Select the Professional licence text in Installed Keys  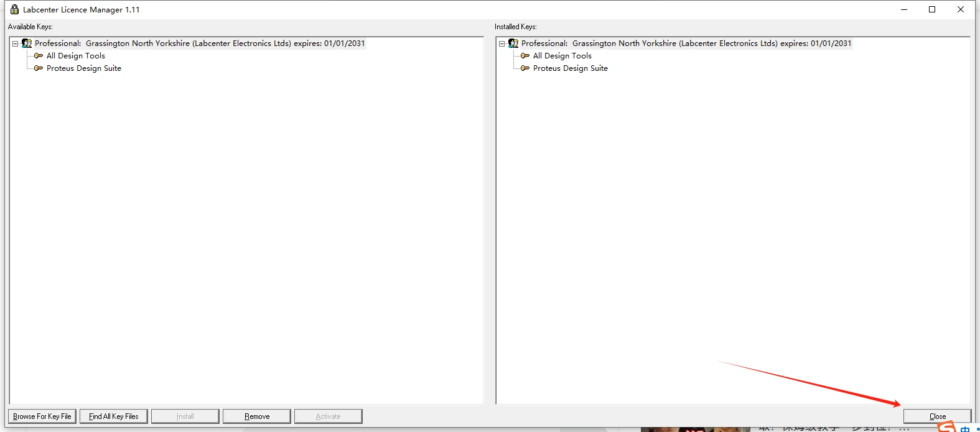pyautogui.click(x=686, y=44)
